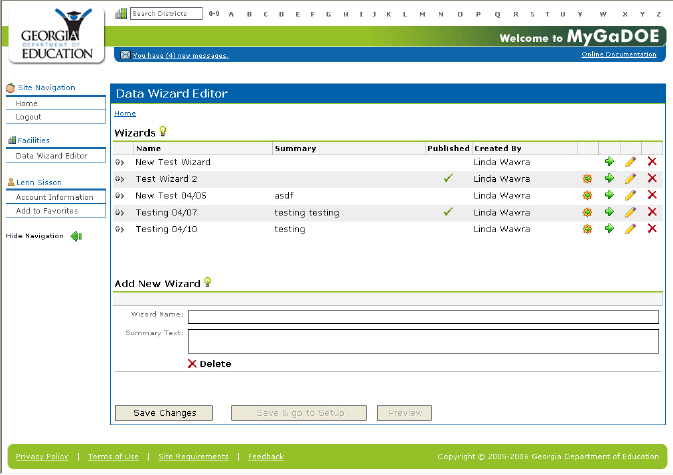Click the Hide Navigation text
Screen dimensions: 673x475
pos(34,236)
